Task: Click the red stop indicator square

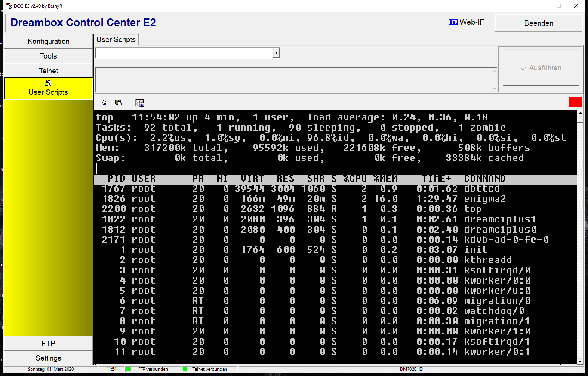Action: tap(575, 102)
